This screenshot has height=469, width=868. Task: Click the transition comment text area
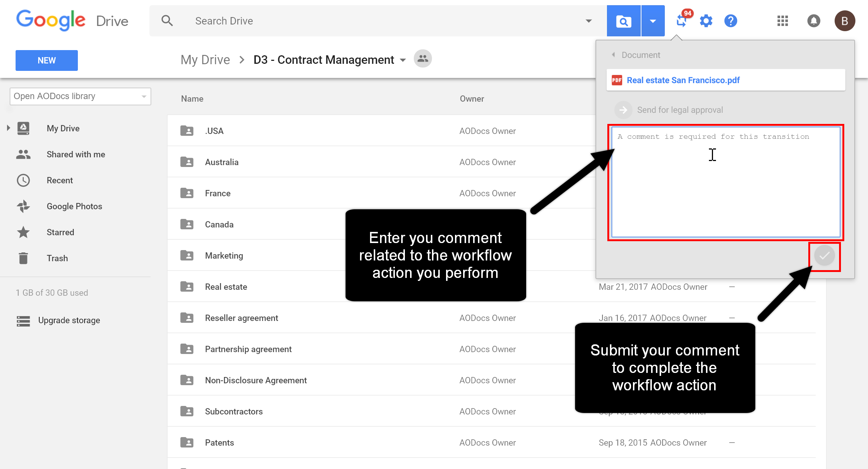click(x=726, y=182)
